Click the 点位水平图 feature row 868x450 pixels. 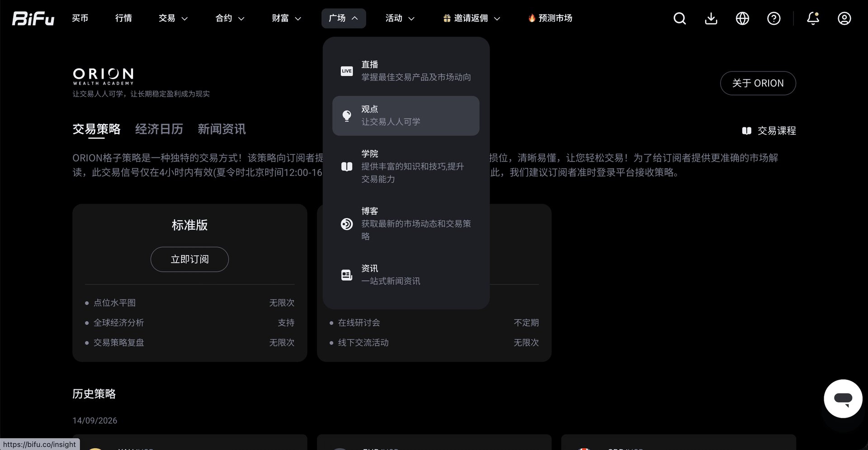(x=190, y=303)
